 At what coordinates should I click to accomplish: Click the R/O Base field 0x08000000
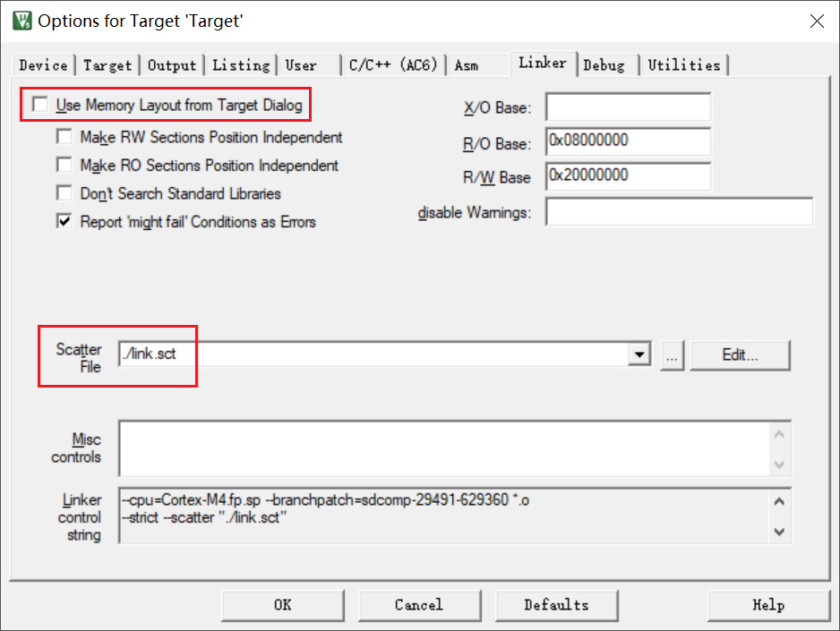click(x=629, y=141)
